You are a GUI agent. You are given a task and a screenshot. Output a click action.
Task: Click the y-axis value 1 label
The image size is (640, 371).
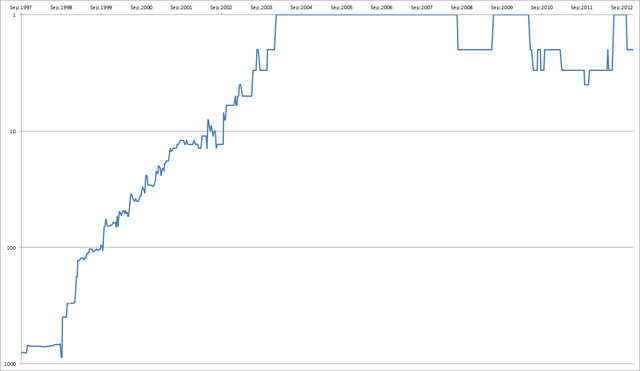pos(14,15)
